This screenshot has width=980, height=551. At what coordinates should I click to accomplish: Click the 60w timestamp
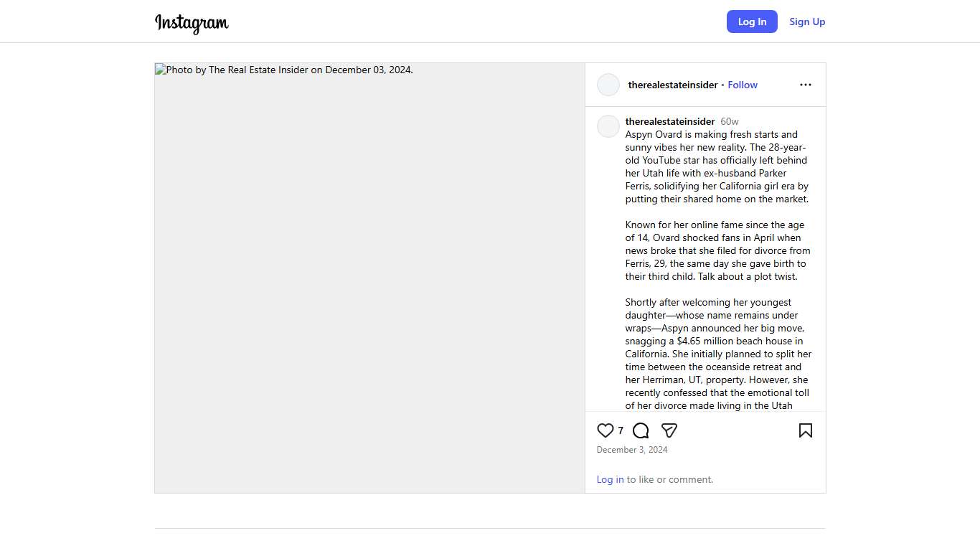point(730,121)
